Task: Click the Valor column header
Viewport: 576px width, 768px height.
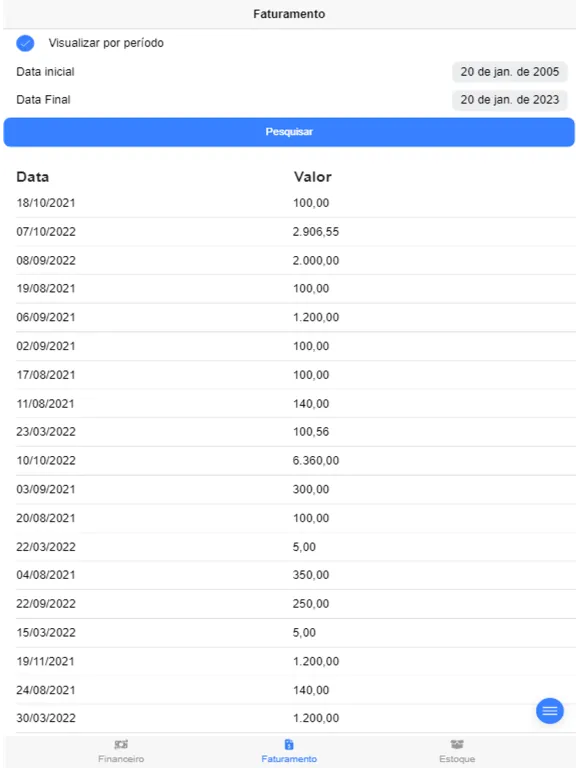Action: 312,177
